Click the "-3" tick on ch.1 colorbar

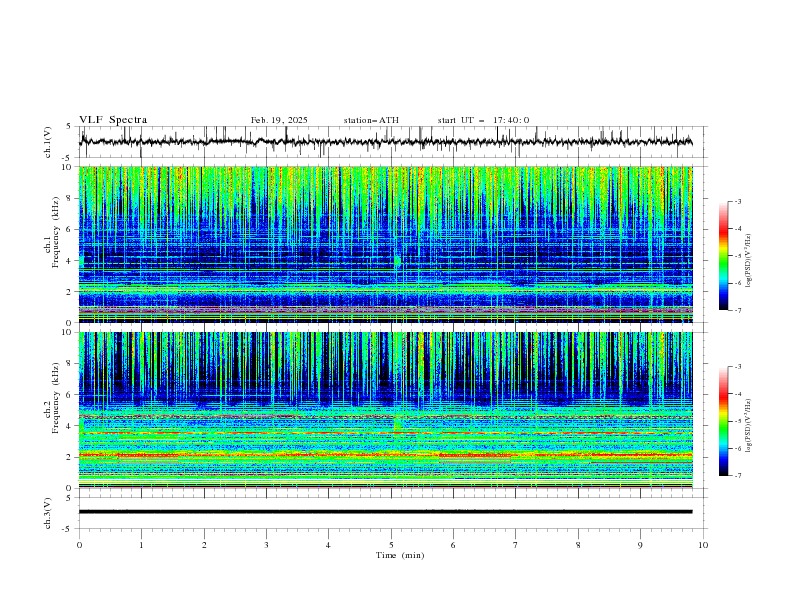pyautogui.click(x=738, y=201)
